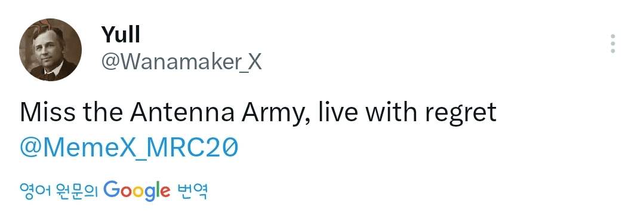Click the word 'Antenna' in the tweet
The width and height of the screenshot is (644, 215).
pos(182,112)
